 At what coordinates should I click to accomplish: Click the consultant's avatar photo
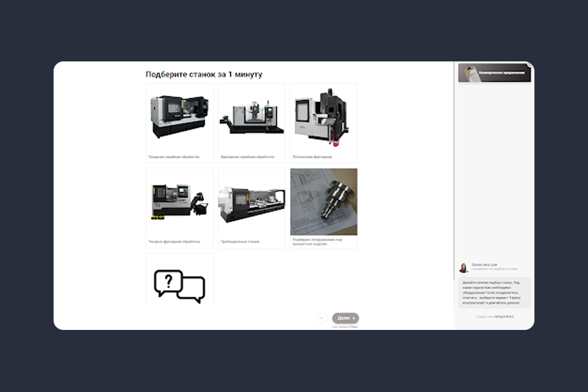click(463, 267)
